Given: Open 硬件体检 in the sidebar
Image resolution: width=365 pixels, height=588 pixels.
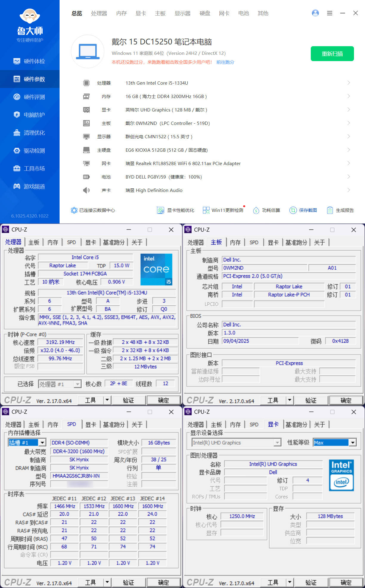Looking at the screenshot, I should tap(30, 61).
